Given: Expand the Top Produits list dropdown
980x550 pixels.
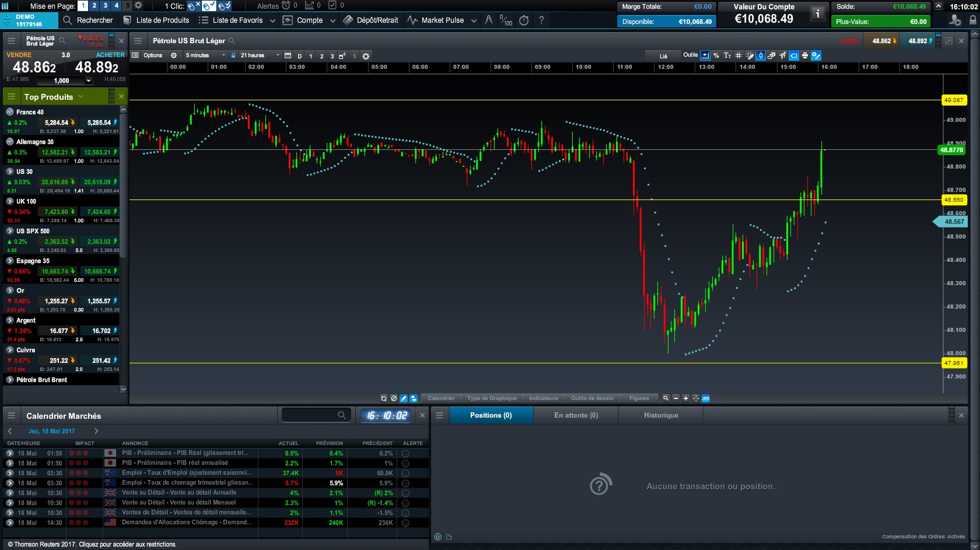Looking at the screenshot, I should pyautogui.click(x=80, y=97).
